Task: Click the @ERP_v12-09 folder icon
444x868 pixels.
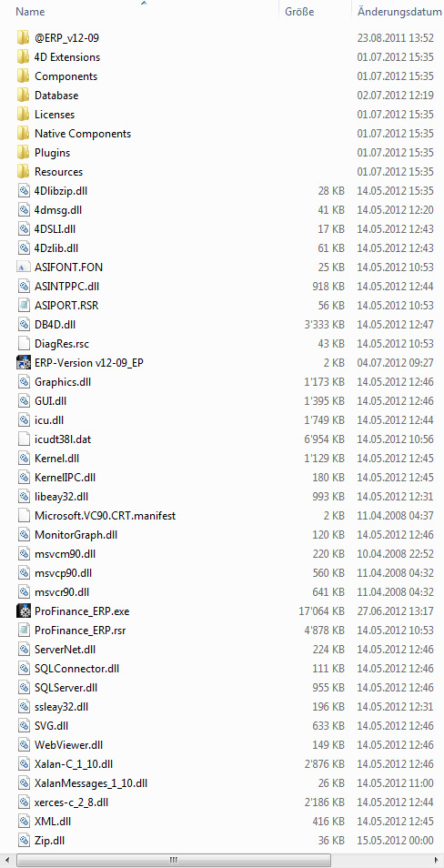Action: [24, 38]
